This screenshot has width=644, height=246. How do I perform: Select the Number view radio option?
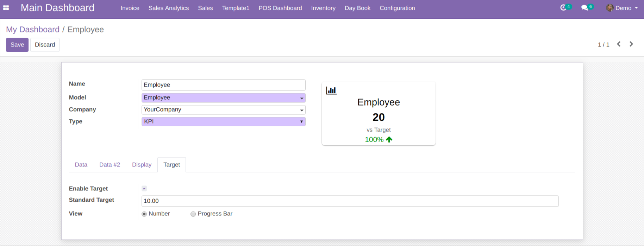144,214
